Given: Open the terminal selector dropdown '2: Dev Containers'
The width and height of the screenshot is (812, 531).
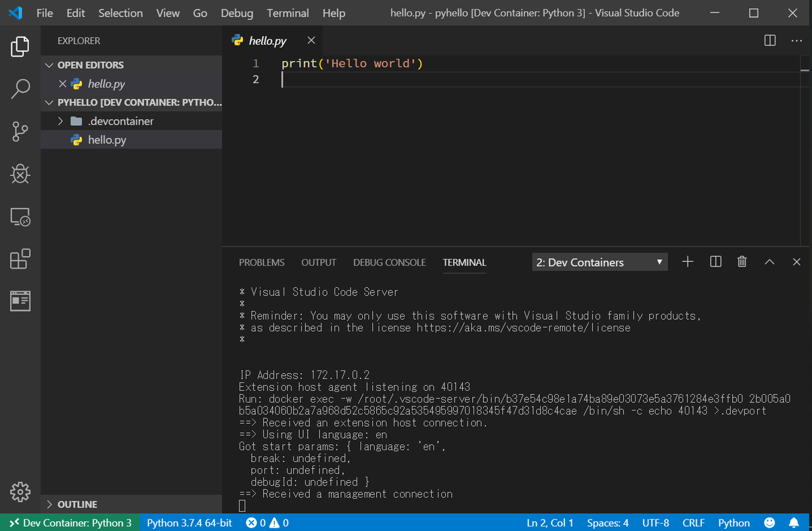Looking at the screenshot, I should click(x=600, y=262).
